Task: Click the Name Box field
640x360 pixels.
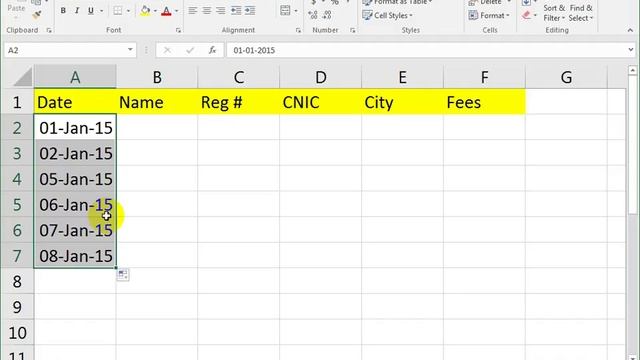Action: 64,50
